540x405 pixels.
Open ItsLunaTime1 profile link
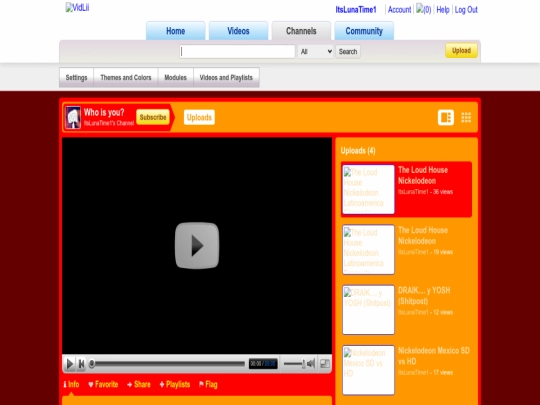tap(356, 10)
